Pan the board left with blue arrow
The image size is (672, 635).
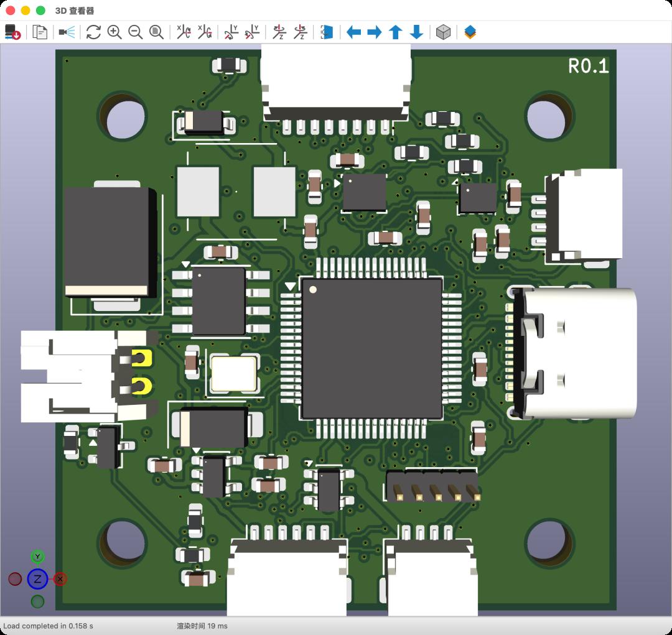pos(353,32)
